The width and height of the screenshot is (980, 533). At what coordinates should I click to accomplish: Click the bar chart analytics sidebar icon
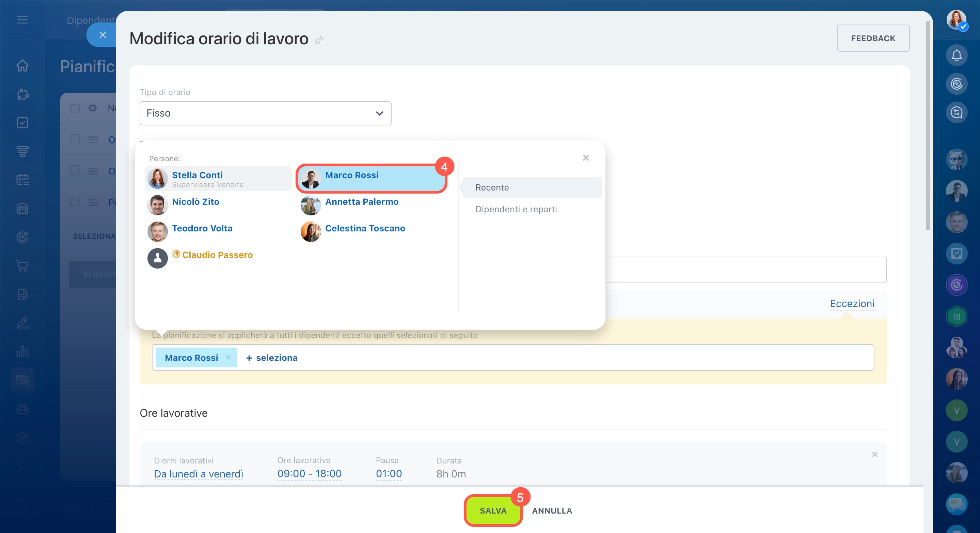pyautogui.click(x=22, y=351)
